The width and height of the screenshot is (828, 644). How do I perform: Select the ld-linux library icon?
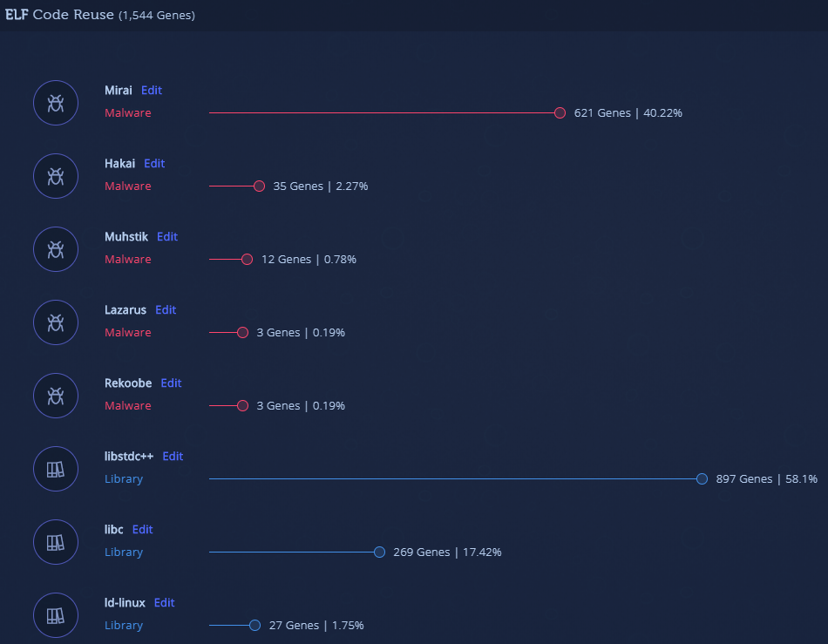pos(55,614)
